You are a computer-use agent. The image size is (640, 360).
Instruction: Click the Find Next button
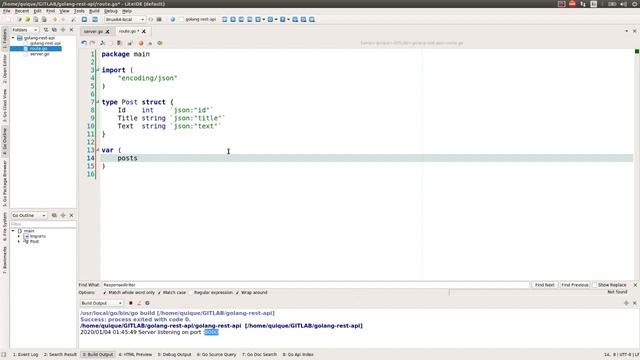(544, 285)
